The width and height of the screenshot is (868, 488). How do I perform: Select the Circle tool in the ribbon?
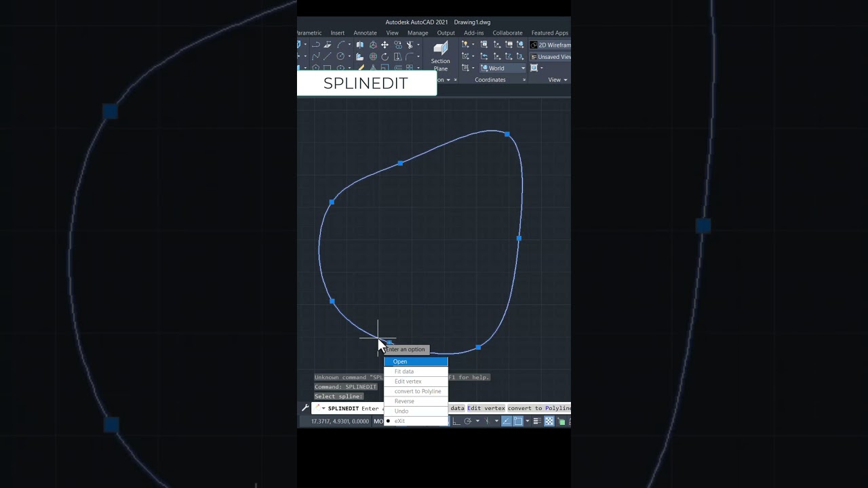pyautogui.click(x=340, y=56)
